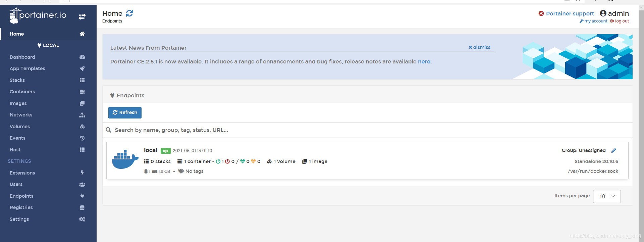Viewport: 644px width, 242px height.
Task: Click the local endpoint name
Action: point(151,150)
